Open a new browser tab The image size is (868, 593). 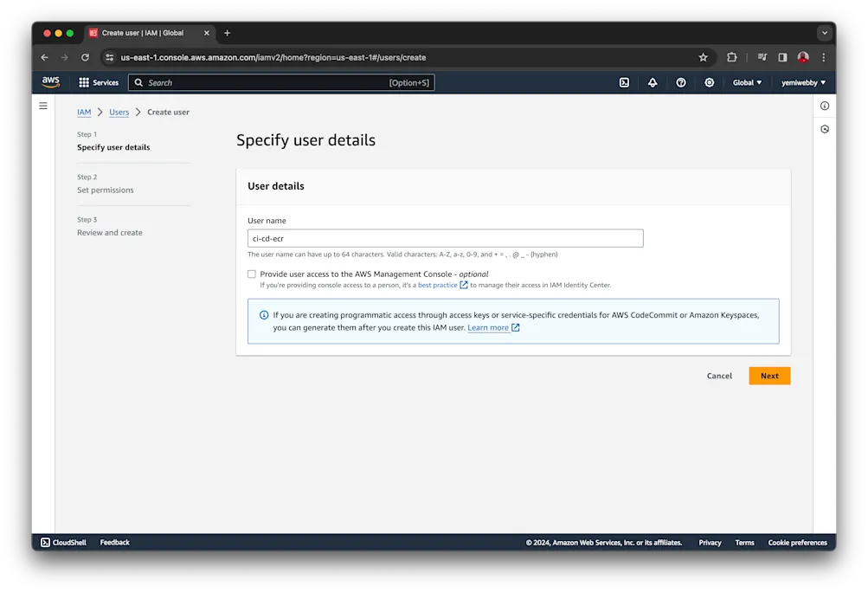(x=227, y=33)
